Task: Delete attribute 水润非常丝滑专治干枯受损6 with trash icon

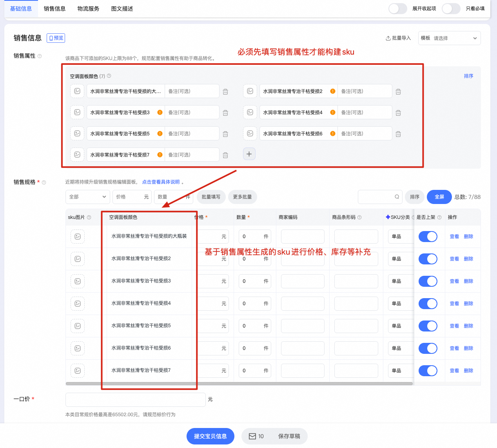Action: (398, 134)
